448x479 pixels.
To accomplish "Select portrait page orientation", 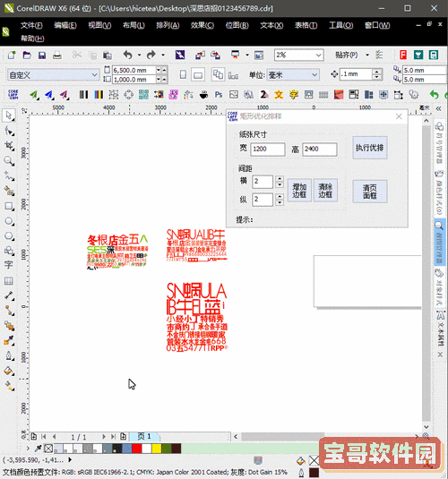I will [x=183, y=75].
